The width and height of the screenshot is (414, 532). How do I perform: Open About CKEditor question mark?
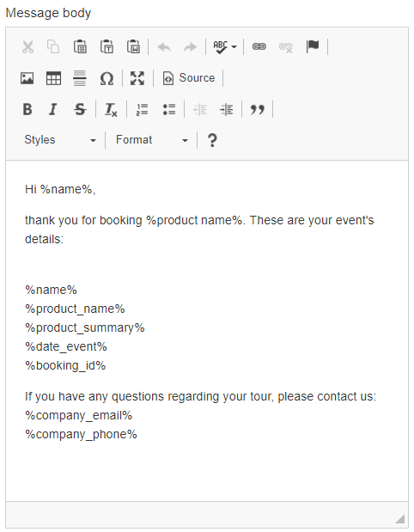[x=212, y=140]
